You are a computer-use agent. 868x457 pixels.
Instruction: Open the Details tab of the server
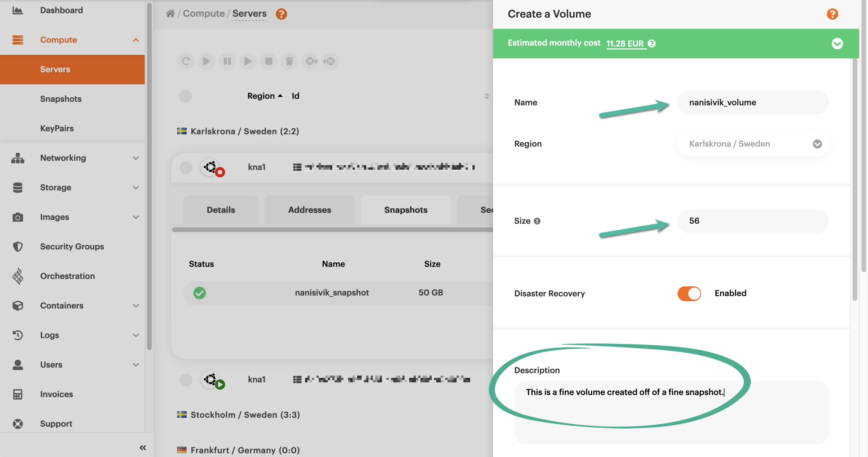click(221, 210)
